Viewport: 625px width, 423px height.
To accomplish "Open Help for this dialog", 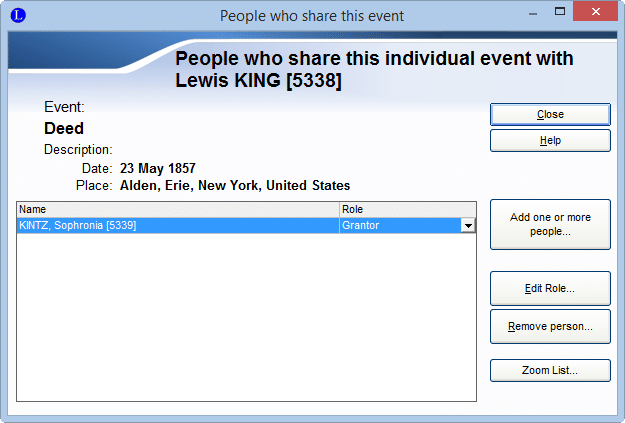I will click(550, 140).
